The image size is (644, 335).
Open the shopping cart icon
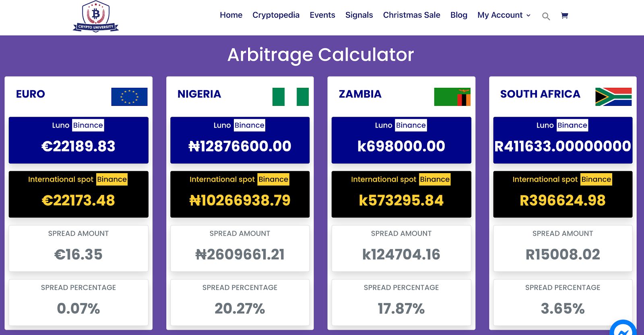coord(564,16)
